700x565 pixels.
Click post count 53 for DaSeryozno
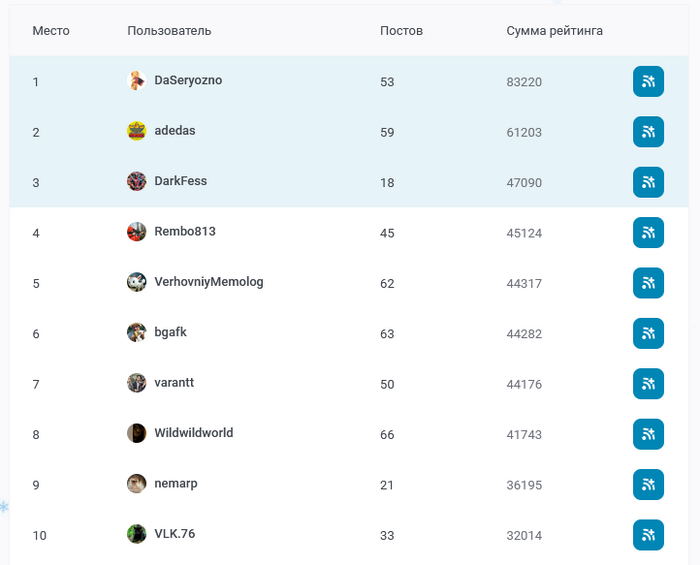[x=387, y=82]
